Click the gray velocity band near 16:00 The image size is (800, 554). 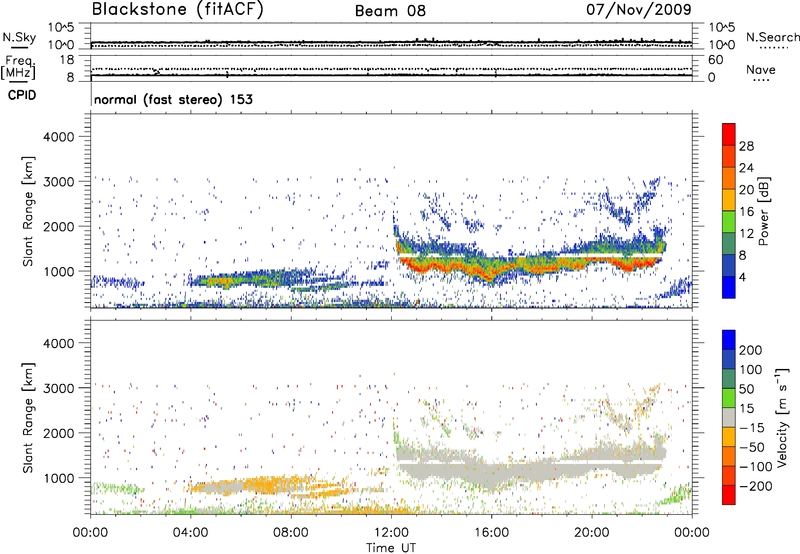490,472
